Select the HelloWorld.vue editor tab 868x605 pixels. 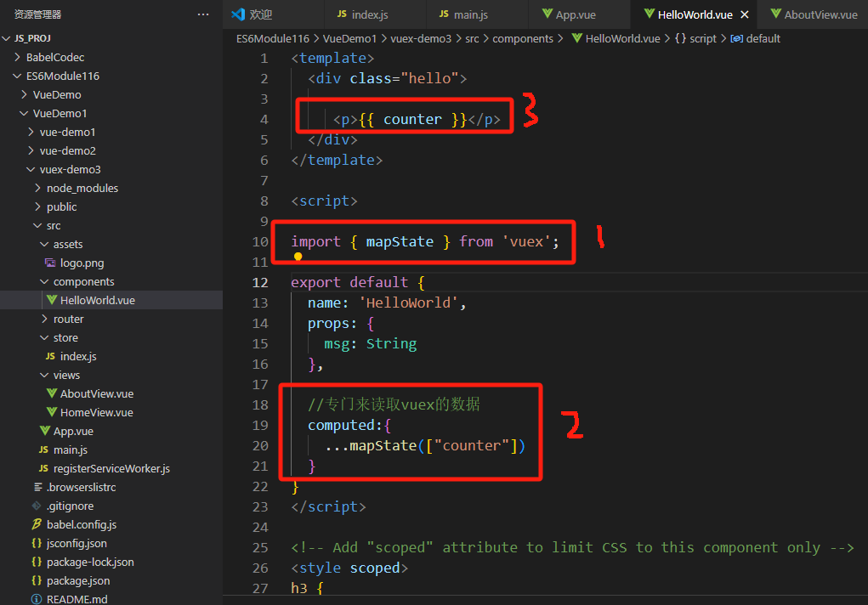pyautogui.click(x=695, y=14)
